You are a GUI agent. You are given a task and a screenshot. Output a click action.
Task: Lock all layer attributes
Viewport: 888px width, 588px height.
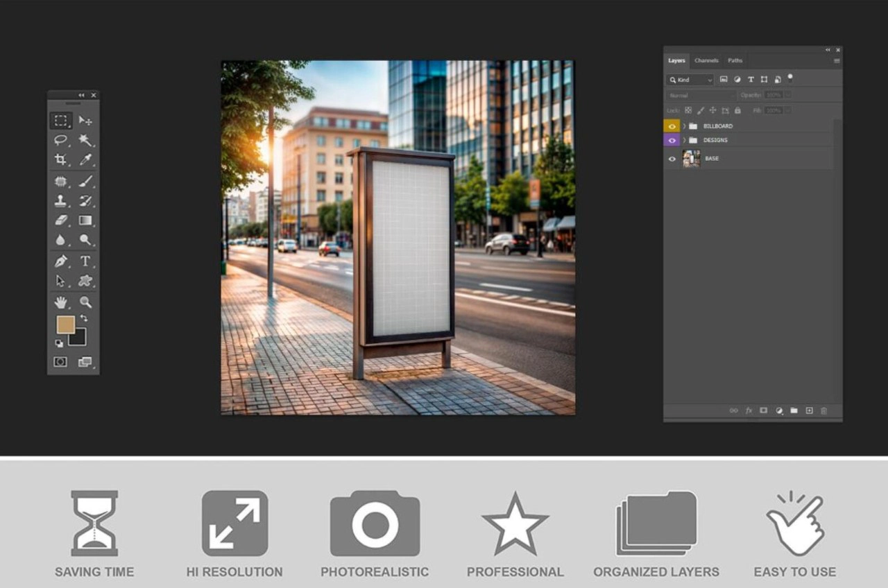[x=737, y=110]
